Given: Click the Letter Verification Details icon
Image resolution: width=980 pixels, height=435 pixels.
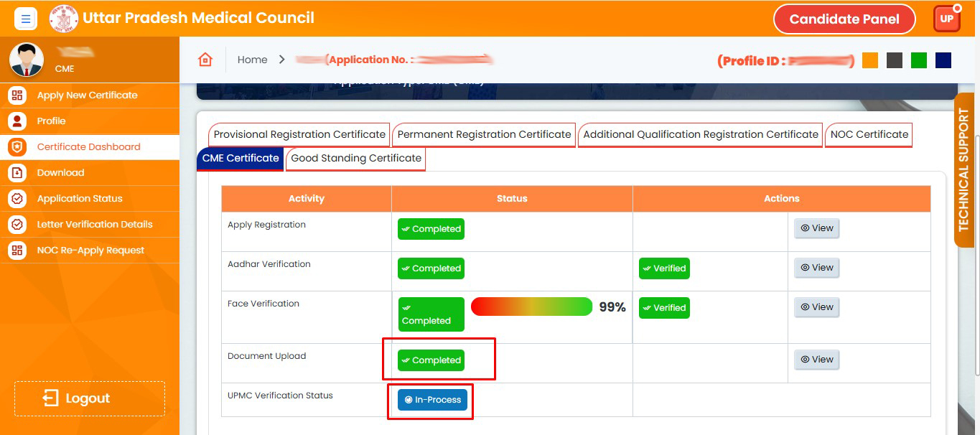Looking at the screenshot, I should coord(17,225).
